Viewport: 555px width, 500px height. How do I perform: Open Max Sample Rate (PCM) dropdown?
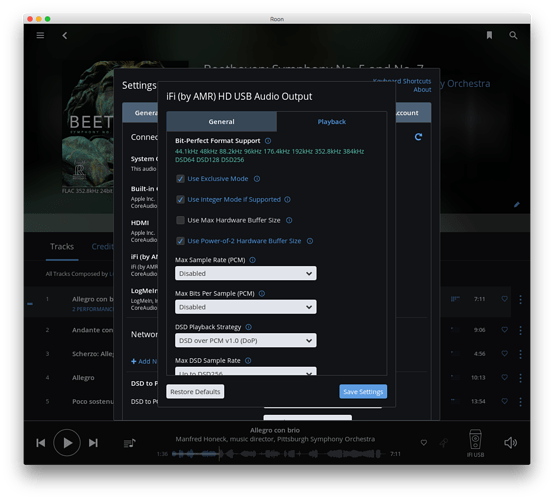coord(246,273)
